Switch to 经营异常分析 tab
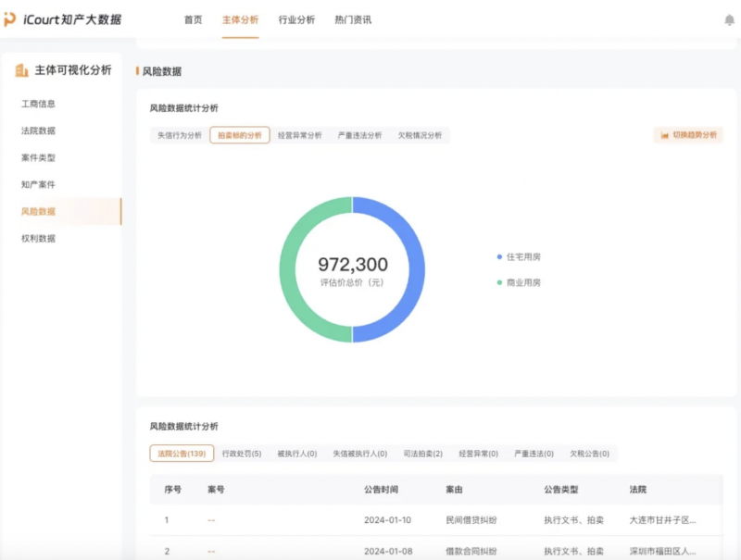Viewport: 741px width, 560px height. (299, 135)
